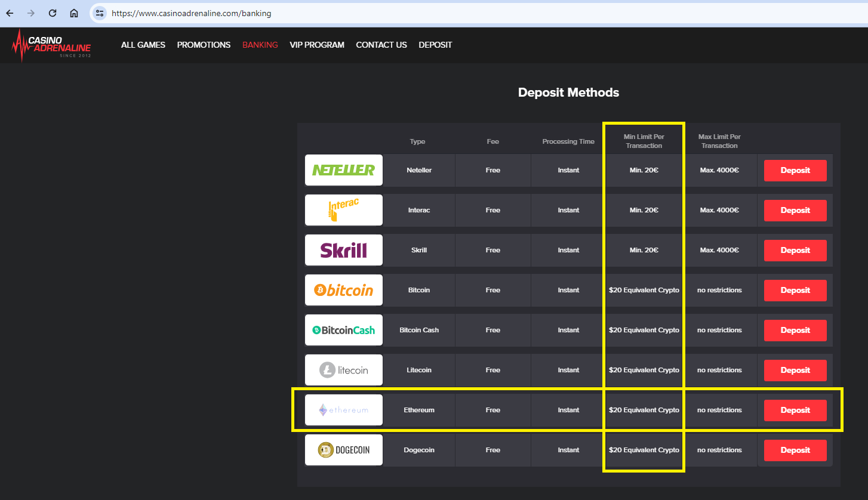
Task: Click the Litecoin logo tile
Action: (x=343, y=370)
